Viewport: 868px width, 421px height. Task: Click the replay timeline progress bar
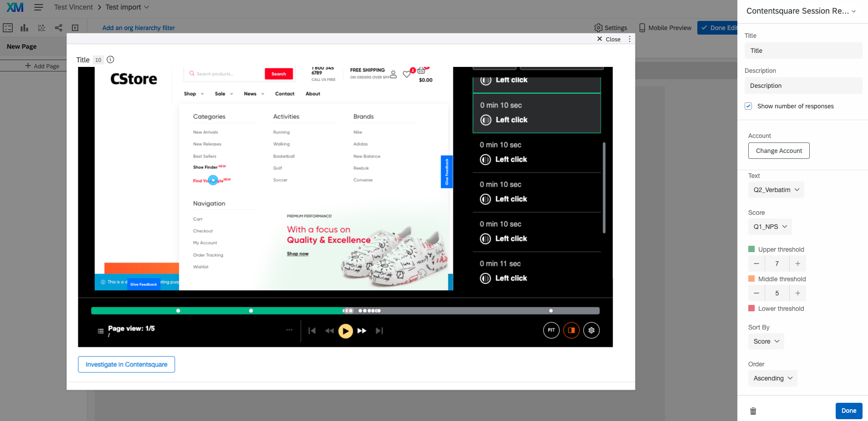345,311
